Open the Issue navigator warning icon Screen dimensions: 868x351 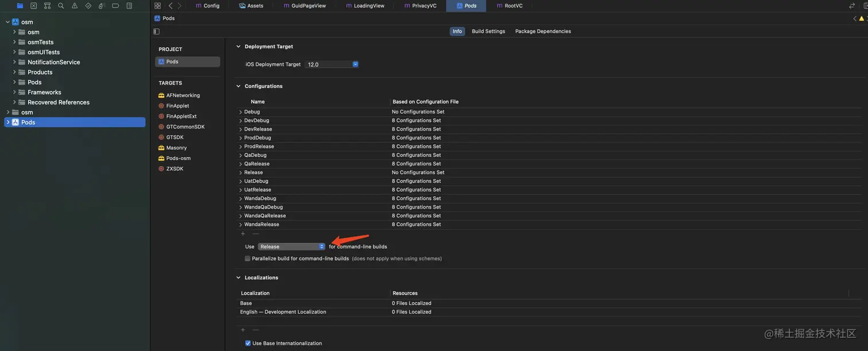(x=75, y=6)
